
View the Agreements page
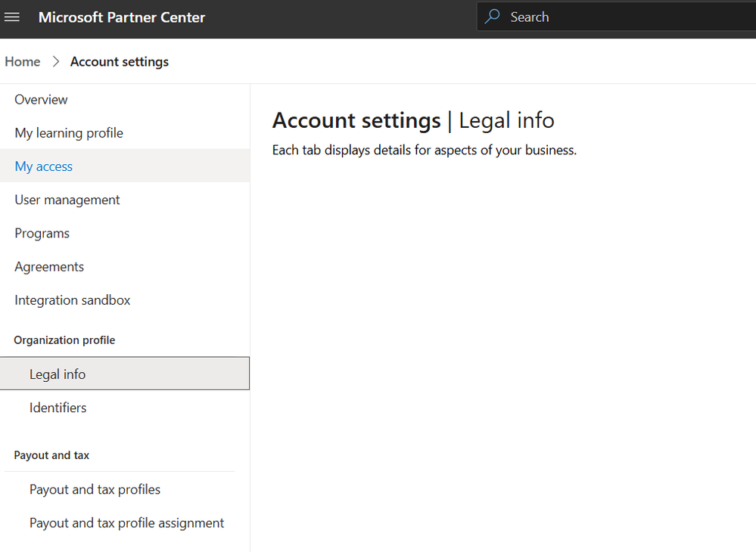[x=49, y=267]
